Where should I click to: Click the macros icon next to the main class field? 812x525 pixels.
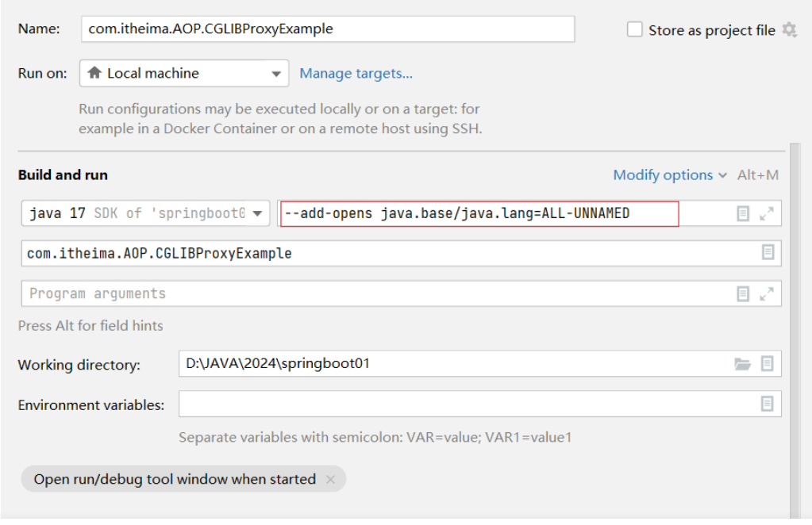coord(767,253)
